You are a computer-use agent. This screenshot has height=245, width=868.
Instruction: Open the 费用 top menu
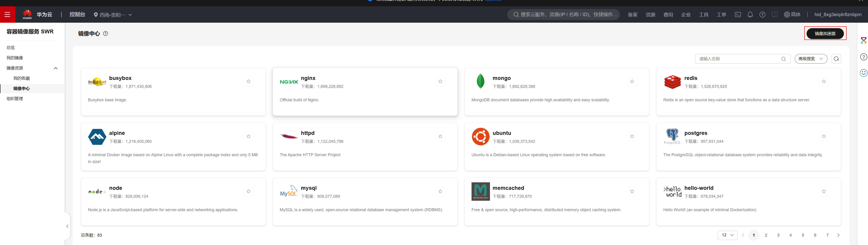668,15
